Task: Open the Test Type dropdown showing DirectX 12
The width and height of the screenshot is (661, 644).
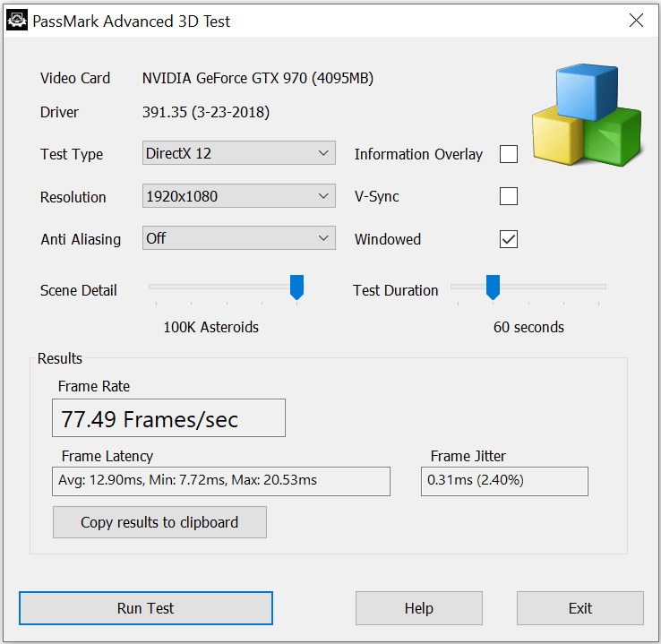Action: click(239, 153)
